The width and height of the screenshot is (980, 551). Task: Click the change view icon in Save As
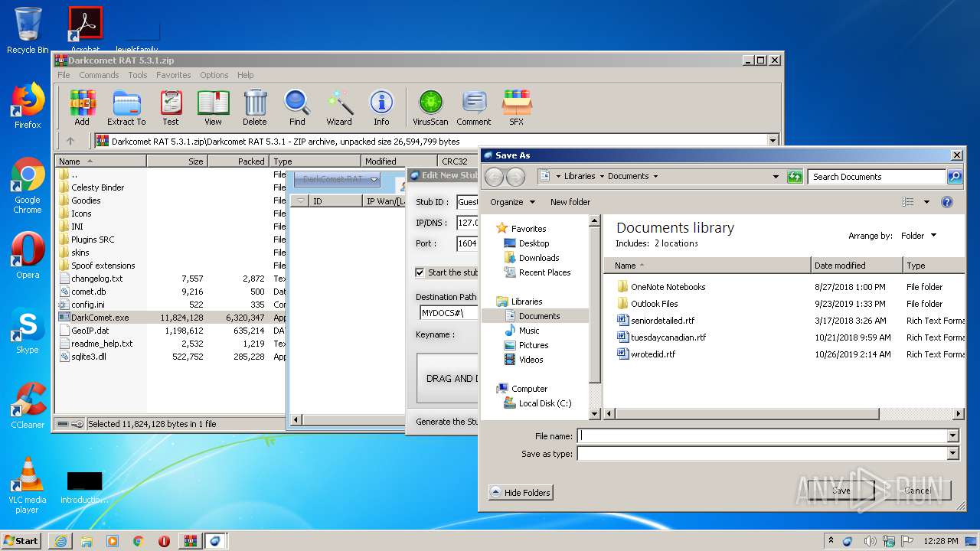point(908,202)
